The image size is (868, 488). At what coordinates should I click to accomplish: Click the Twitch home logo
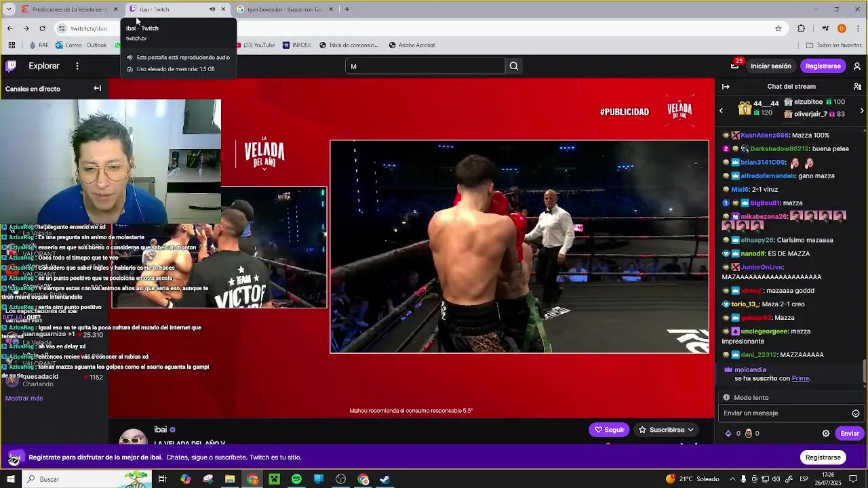click(x=11, y=66)
